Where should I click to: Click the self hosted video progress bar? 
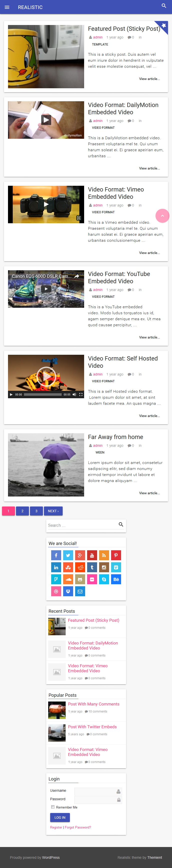[43, 394]
